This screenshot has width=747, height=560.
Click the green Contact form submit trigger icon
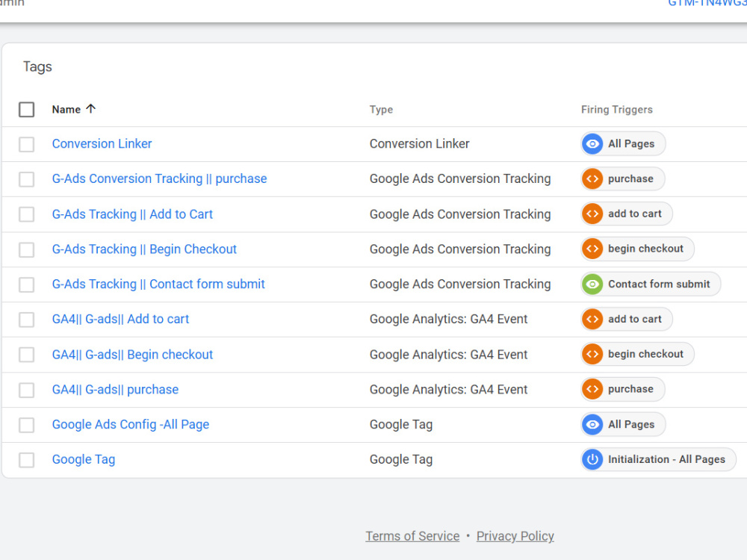[592, 284]
